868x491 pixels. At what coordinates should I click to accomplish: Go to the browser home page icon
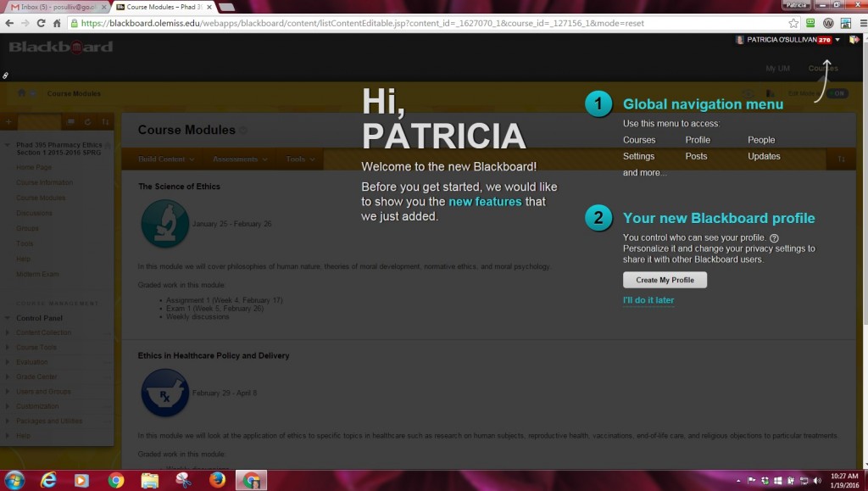pyautogui.click(x=57, y=23)
